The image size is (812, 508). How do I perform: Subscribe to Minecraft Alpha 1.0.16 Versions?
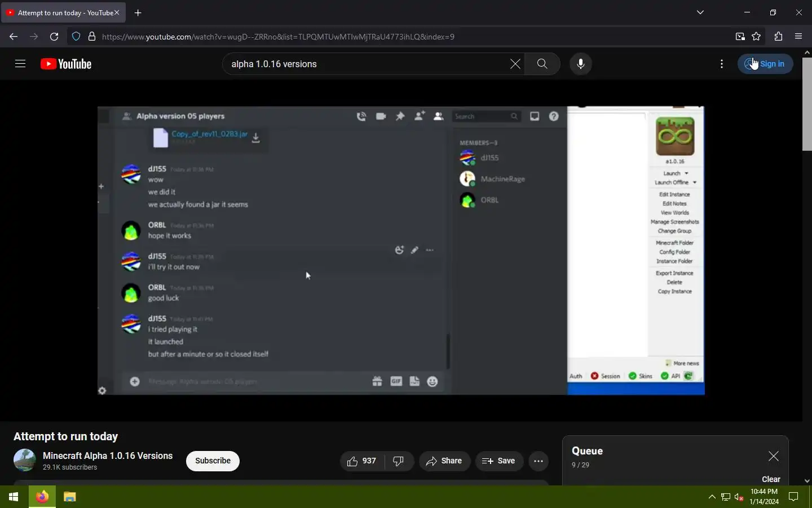pyautogui.click(x=213, y=461)
